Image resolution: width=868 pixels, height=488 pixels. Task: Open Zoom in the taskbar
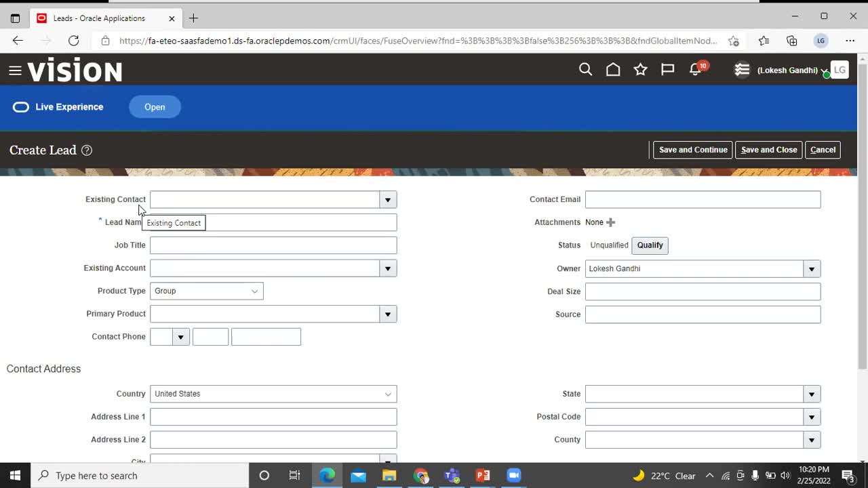[514, 475]
